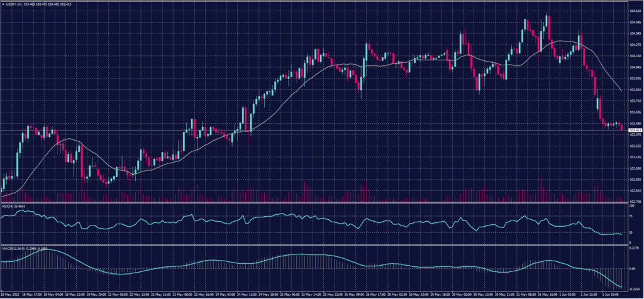Image resolution: width=644 pixels, height=299 pixels.
Task: Click the 1 Jun 19:00 time label
Action: [x=613, y=293]
